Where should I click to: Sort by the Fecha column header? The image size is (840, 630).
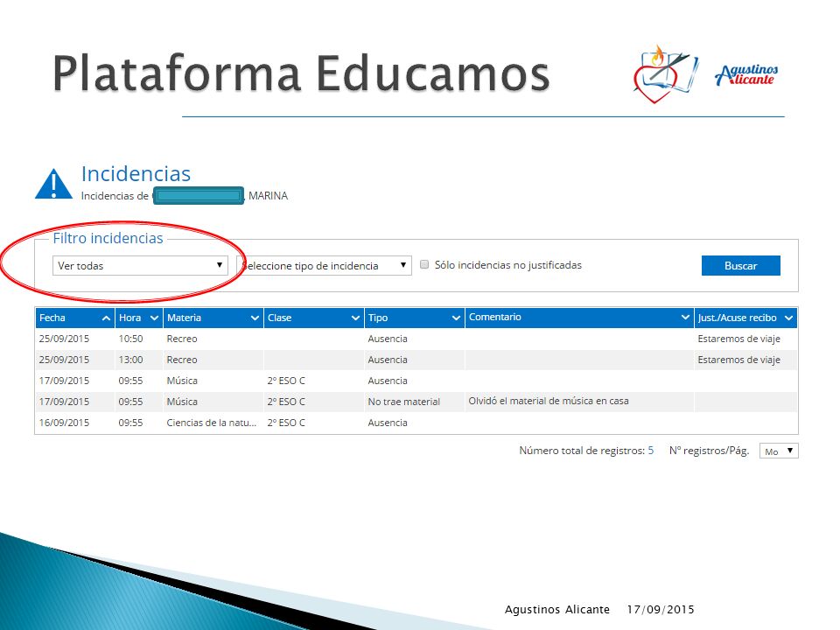74,318
